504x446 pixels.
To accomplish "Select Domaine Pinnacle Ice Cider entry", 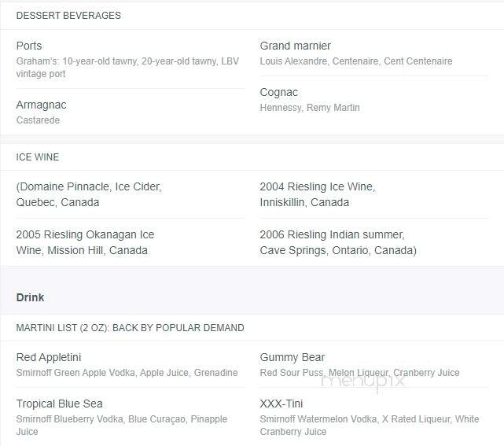I will pos(89,194).
